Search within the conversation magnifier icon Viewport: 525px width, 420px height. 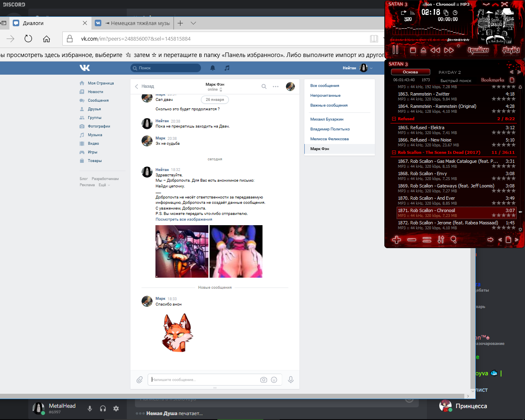[264, 86]
